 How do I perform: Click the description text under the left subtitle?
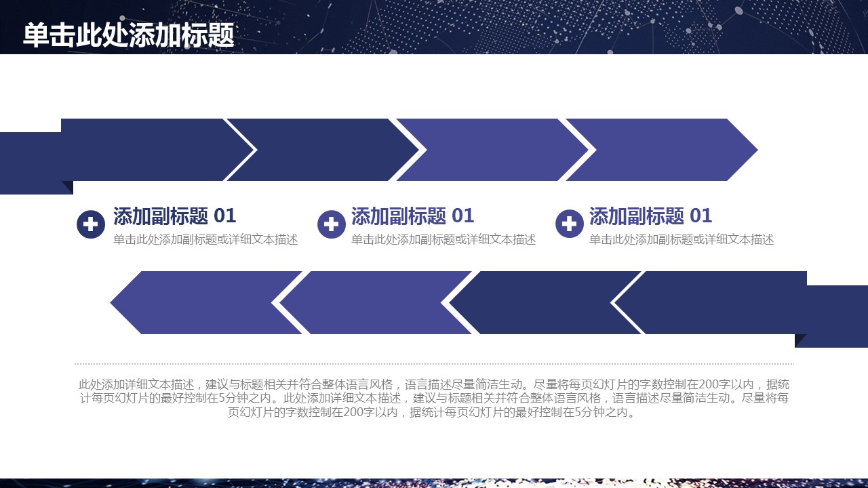pyautogui.click(x=205, y=240)
